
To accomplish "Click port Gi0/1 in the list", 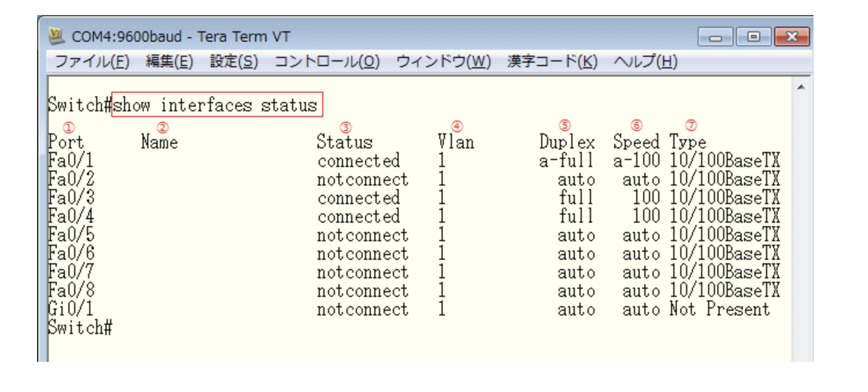I will tap(71, 309).
